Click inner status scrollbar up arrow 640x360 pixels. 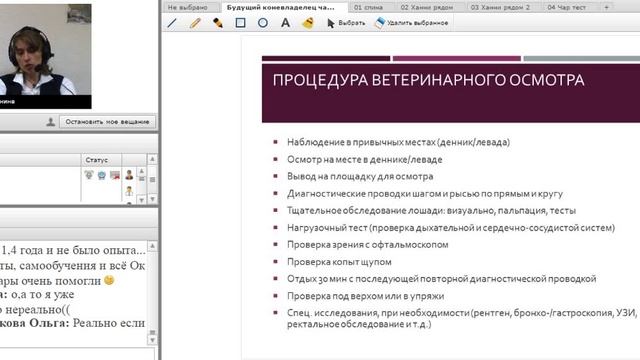click(142, 171)
